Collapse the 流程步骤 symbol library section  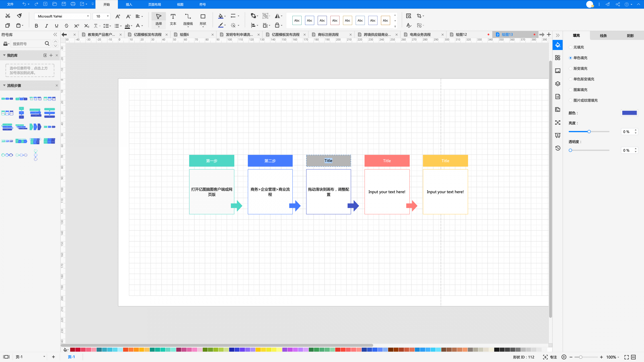click(x=4, y=85)
